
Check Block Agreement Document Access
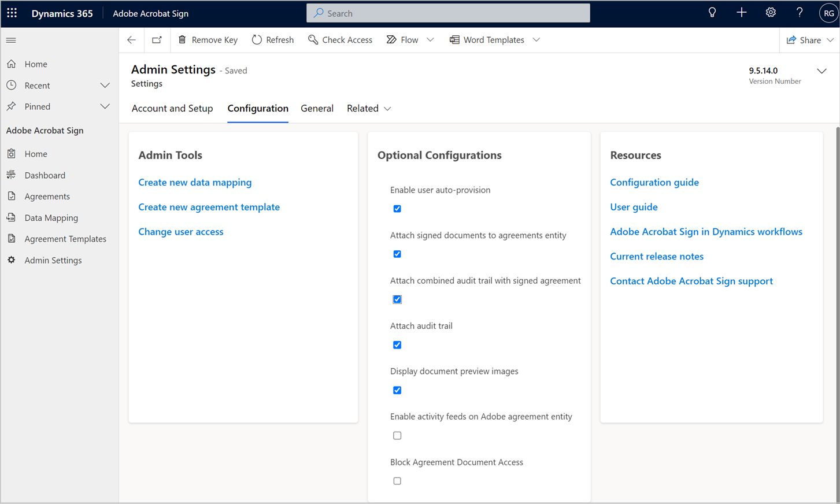(397, 481)
